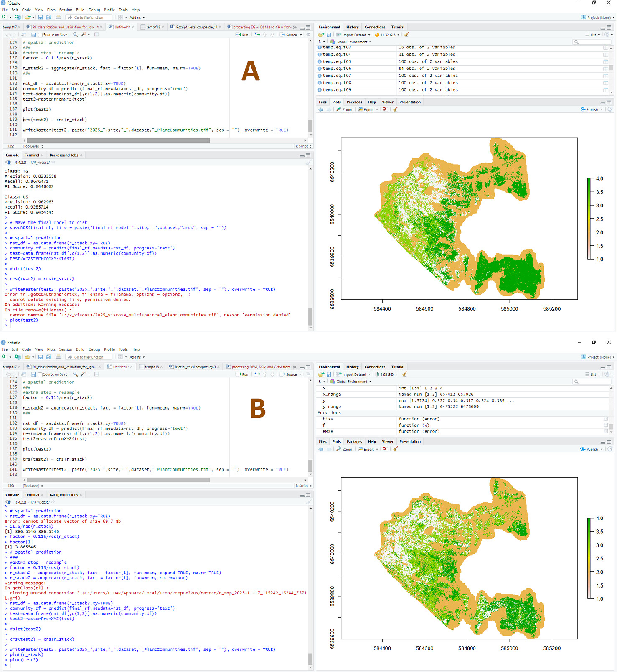This screenshot has width=617, height=672.
Task: Open Addins dropdown in top window toolbar
Action: 137,18
